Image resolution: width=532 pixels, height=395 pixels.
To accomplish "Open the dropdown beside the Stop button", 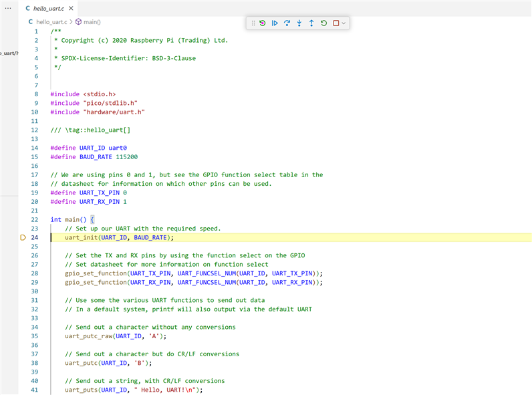I will coord(344,23).
